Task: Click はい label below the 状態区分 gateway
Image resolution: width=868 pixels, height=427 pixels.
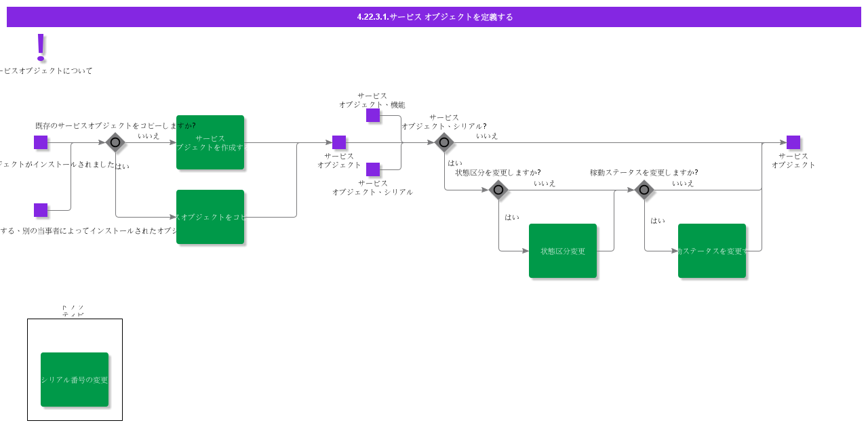Action: pos(512,217)
